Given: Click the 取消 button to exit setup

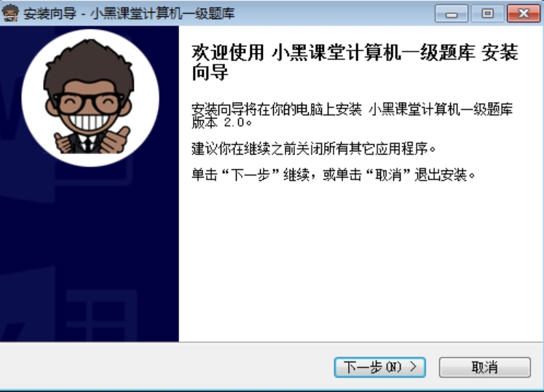Looking at the screenshot, I should (485, 367).
